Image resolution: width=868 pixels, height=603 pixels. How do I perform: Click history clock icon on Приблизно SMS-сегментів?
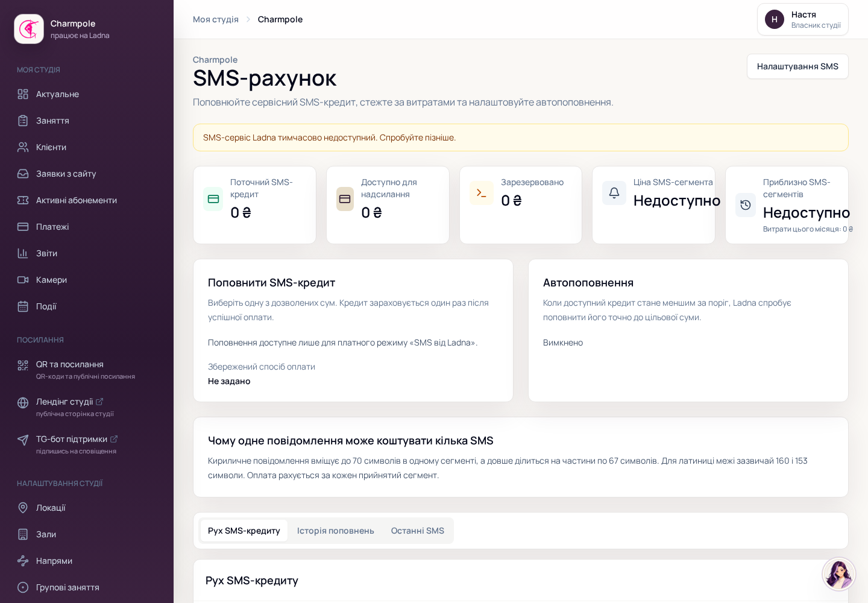point(746,205)
